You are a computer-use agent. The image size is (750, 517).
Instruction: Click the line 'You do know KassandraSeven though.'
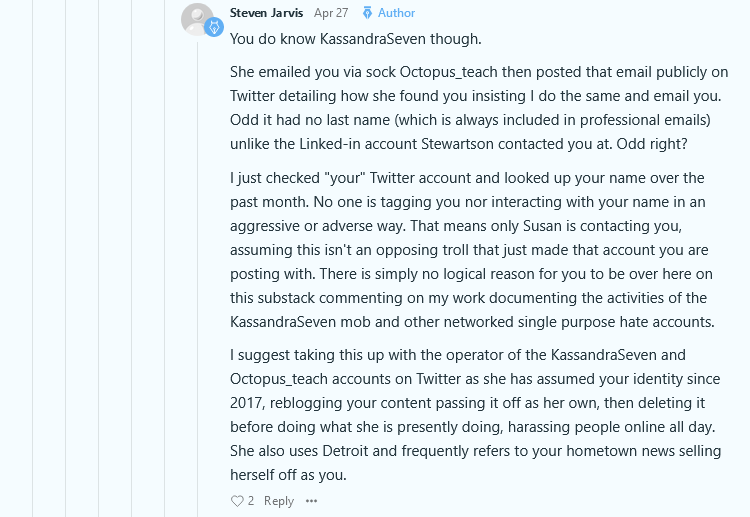(x=355, y=39)
